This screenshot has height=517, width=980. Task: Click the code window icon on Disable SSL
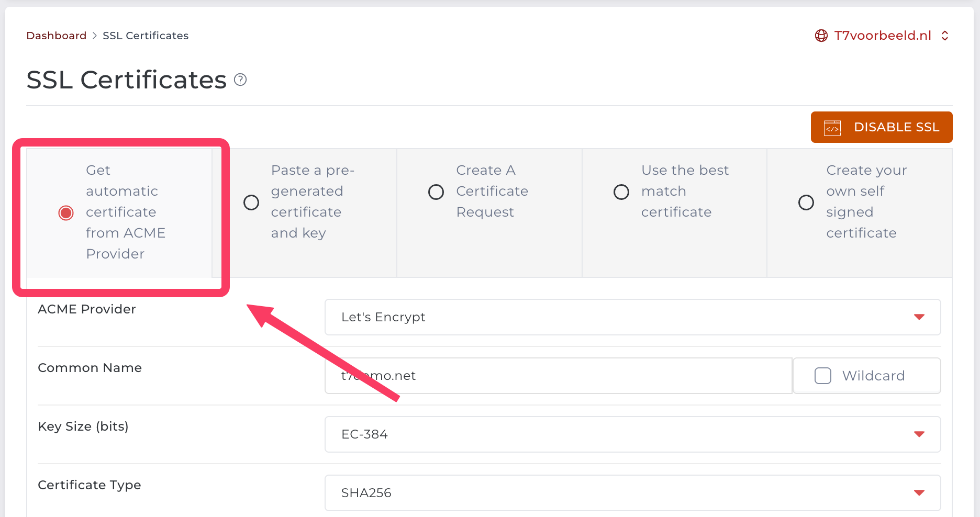pyautogui.click(x=832, y=127)
